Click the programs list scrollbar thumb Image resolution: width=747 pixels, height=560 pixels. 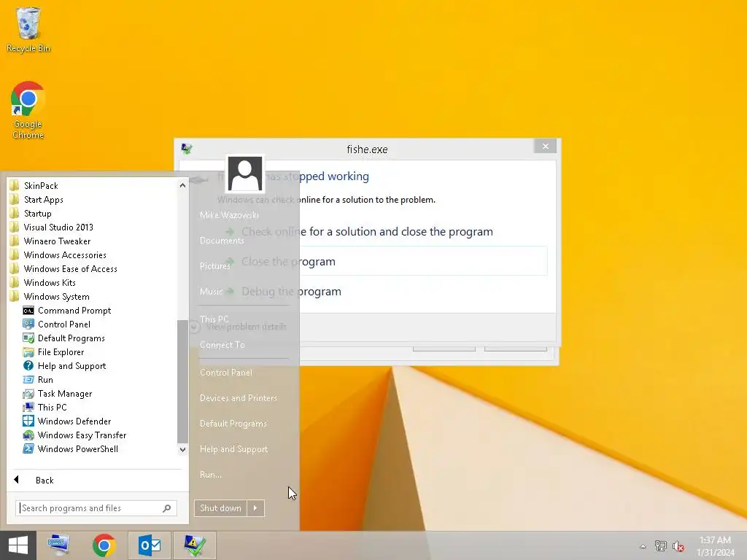[x=182, y=381]
